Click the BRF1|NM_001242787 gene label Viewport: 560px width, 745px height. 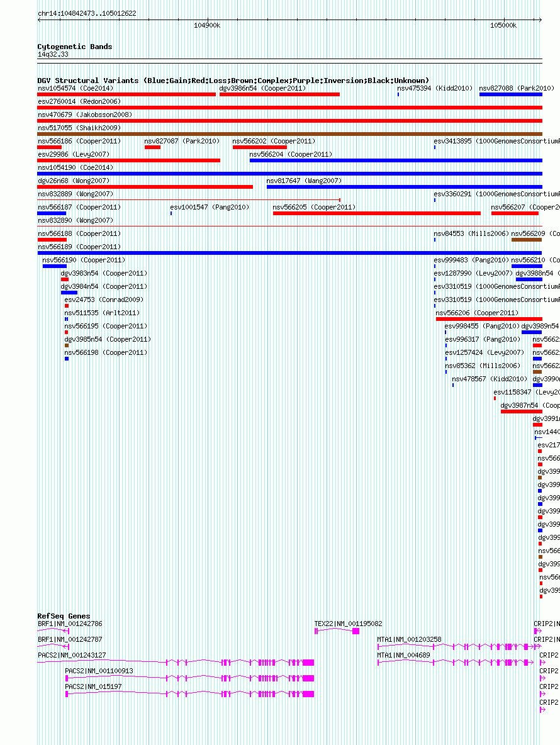70,639
